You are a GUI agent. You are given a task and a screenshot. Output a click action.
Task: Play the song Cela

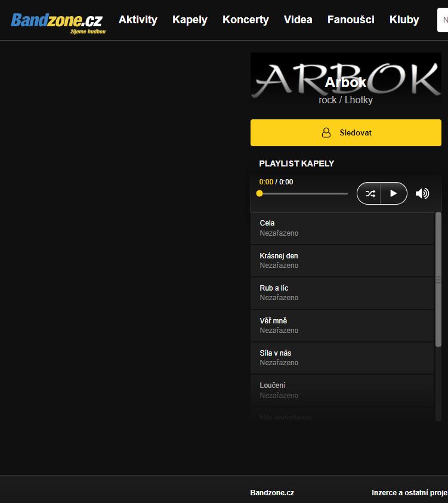tap(342, 228)
